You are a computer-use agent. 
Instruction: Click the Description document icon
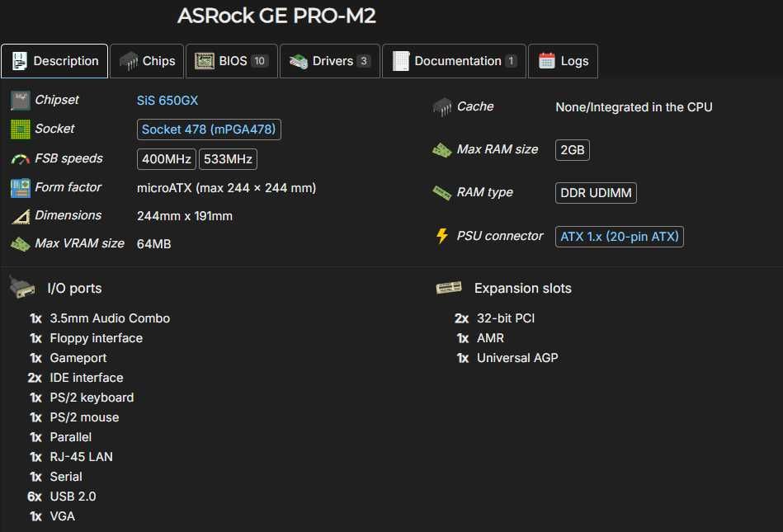(x=20, y=61)
